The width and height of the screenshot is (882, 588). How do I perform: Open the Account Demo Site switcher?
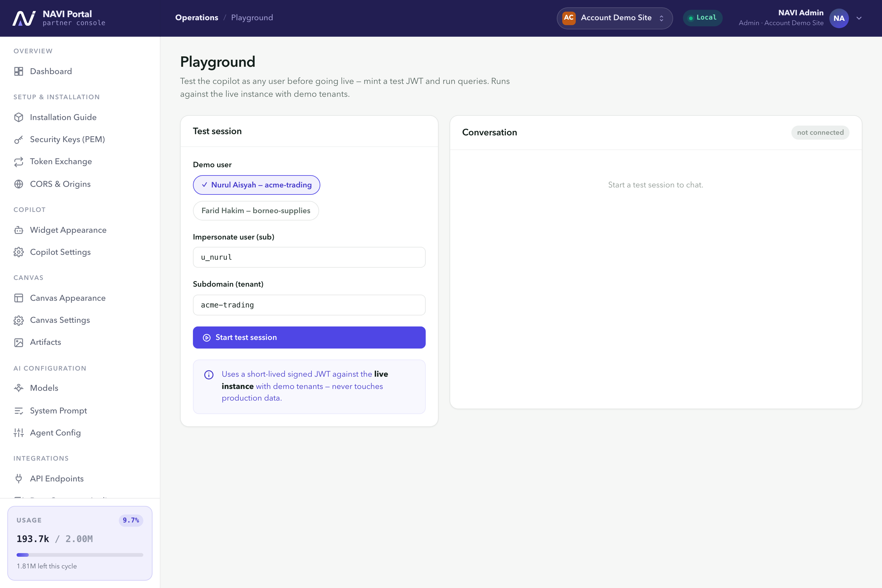615,18
